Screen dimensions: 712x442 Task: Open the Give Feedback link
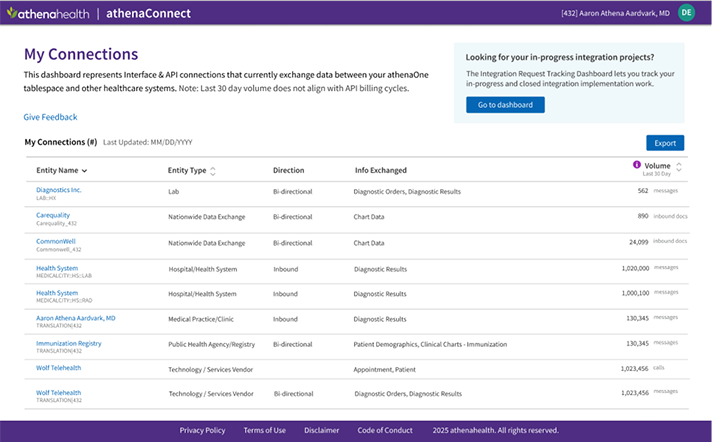[x=50, y=117]
